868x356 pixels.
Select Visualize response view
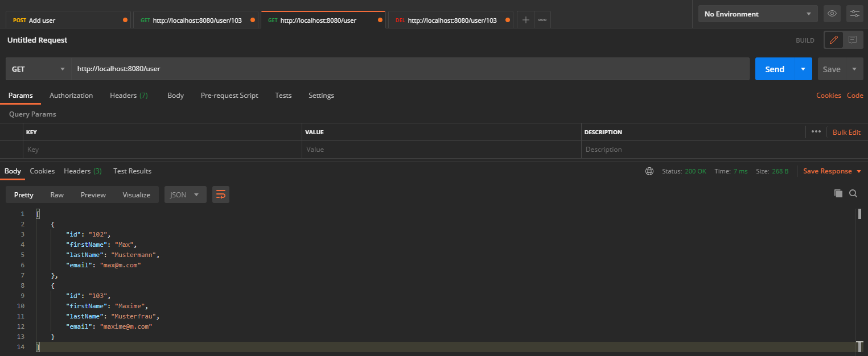coord(137,194)
